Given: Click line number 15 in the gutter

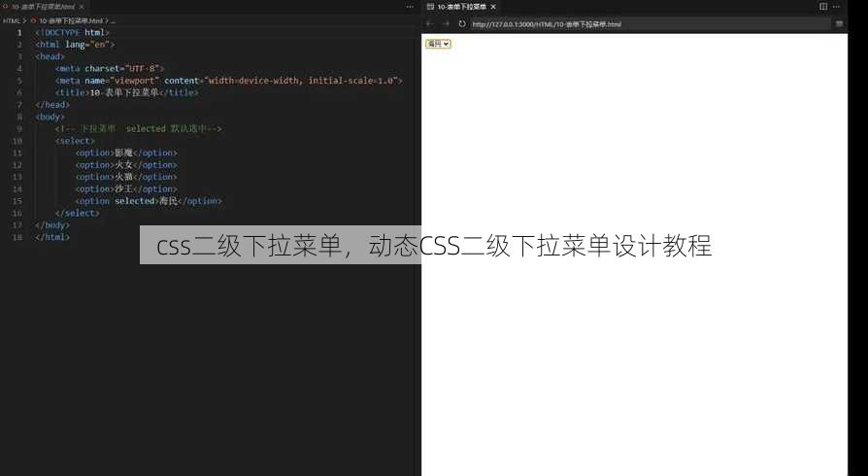Looking at the screenshot, I should click(x=17, y=201).
